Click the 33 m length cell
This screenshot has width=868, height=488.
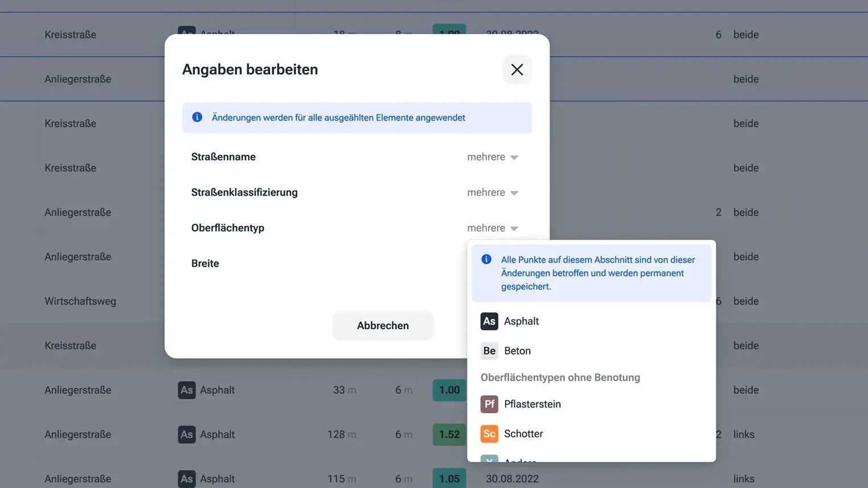coord(345,390)
